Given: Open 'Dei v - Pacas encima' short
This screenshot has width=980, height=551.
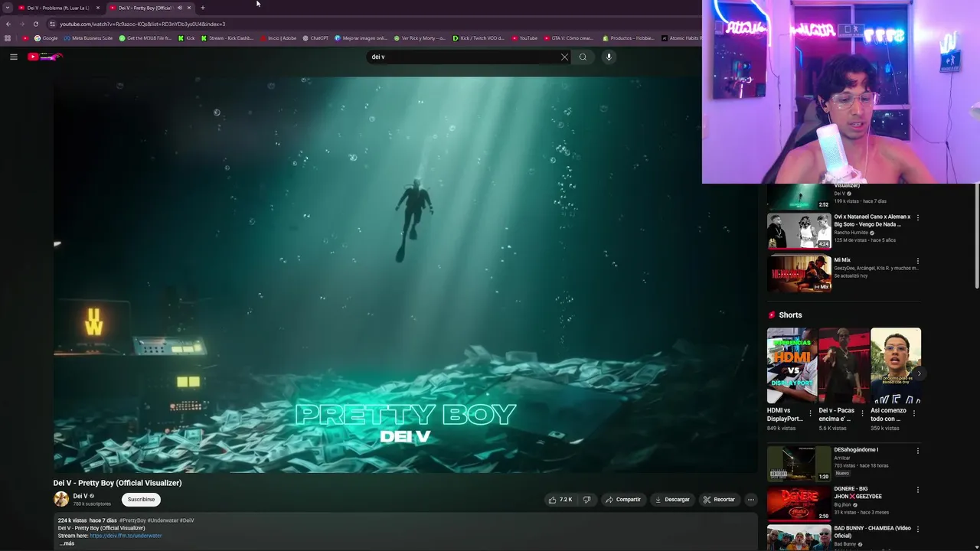Looking at the screenshot, I should (844, 366).
